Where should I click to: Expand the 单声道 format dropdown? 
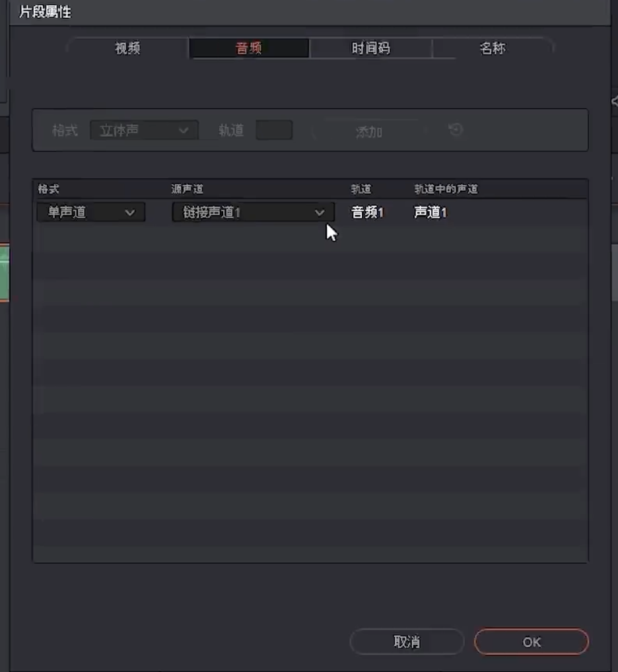coord(91,213)
